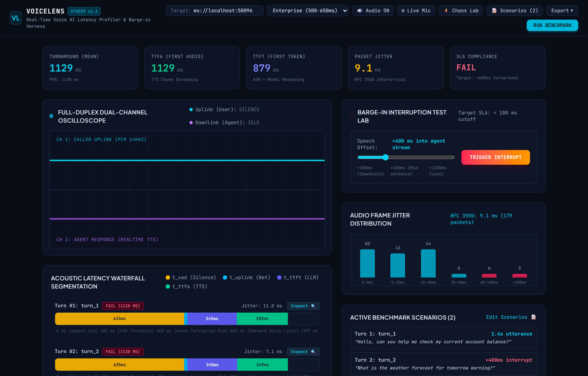Screen dimensions: 588x376
Task: Open Chaos Lab panel
Action: (461, 10)
